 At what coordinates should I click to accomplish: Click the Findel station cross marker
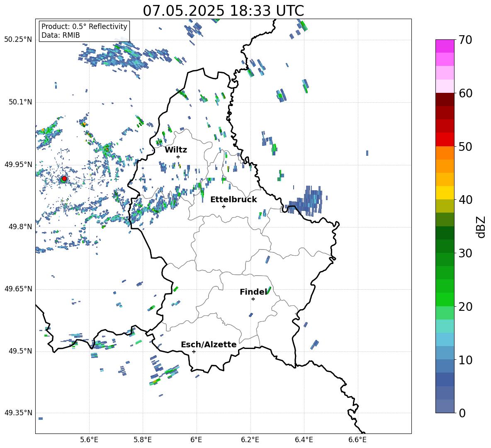pyautogui.click(x=253, y=299)
